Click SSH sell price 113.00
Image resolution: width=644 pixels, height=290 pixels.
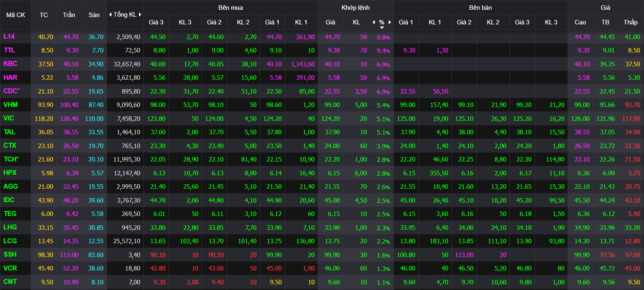coord(464,255)
